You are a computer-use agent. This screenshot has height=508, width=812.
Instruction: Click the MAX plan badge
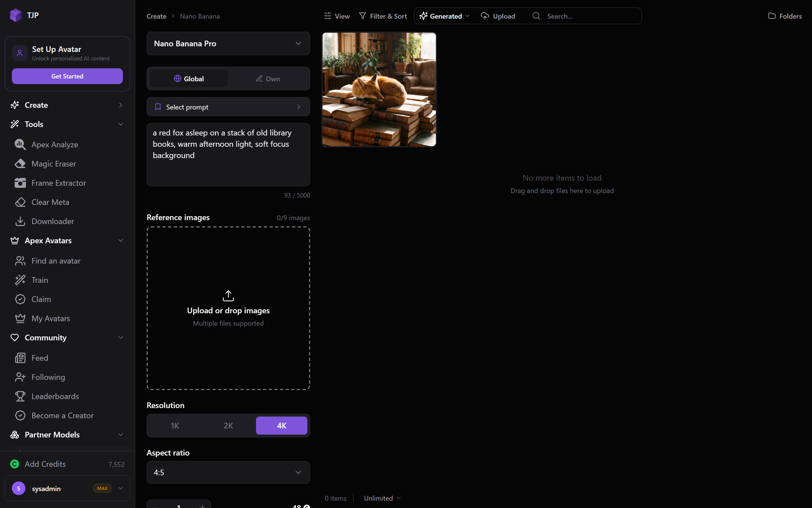(x=102, y=488)
